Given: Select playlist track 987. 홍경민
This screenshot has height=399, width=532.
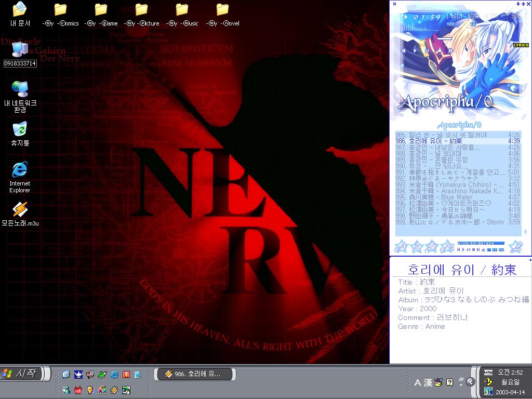Looking at the screenshot, I should coord(458,147).
